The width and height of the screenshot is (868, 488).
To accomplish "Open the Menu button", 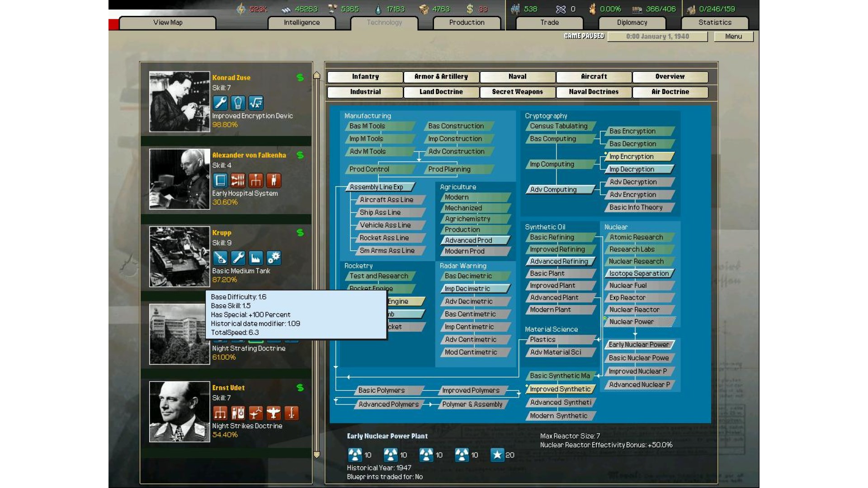I will coord(733,37).
